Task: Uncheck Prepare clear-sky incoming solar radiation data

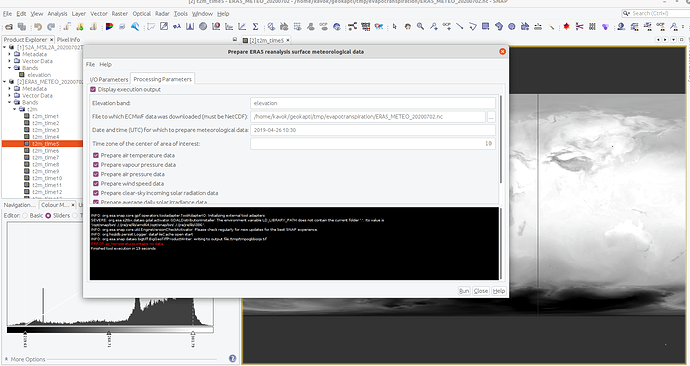Action: point(96,193)
